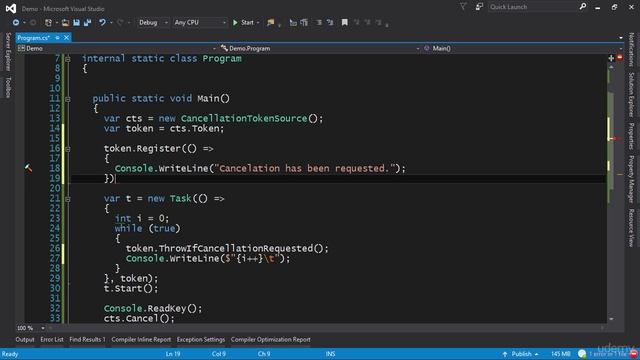The image size is (640, 360).
Task: Open the Solution Explorer side tab
Action: click(631, 95)
